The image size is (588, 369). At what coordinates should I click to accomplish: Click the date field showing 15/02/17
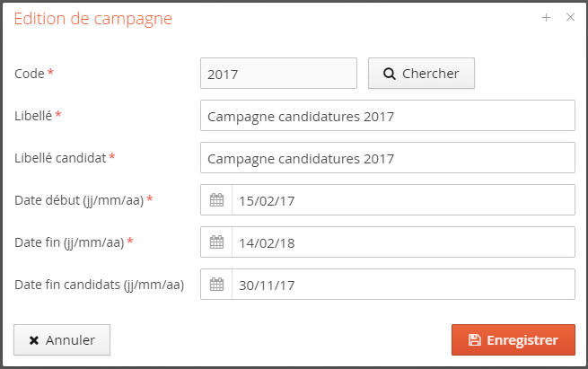click(x=402, y=200)
